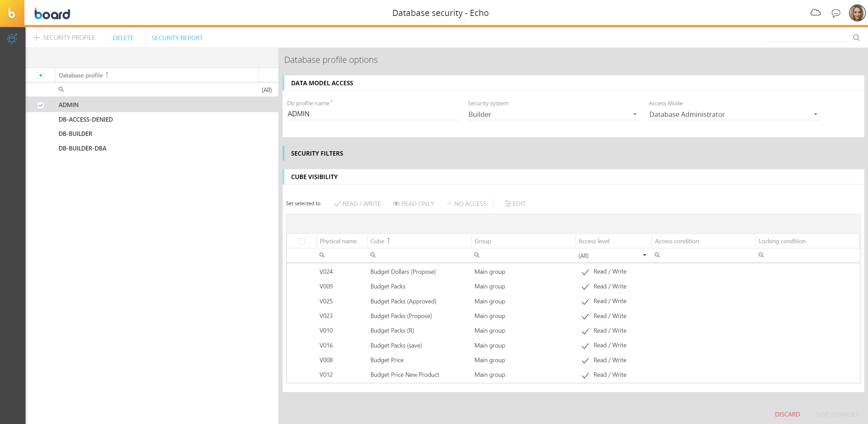Expand the Access Mode dropdown
This screenshot has width=868, height=424.
tap(815, 114)
